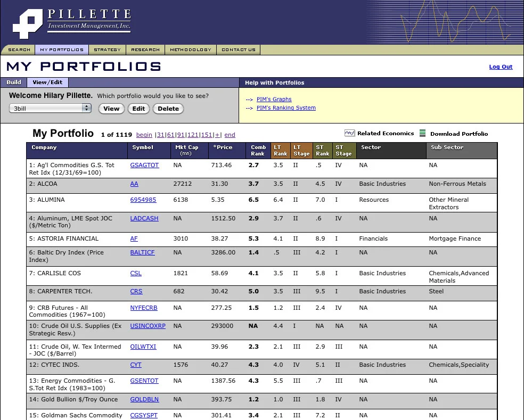Click market cap value 27212
Image resolution: width=524 pixels, height=420 pixels.
coord(183,184)
